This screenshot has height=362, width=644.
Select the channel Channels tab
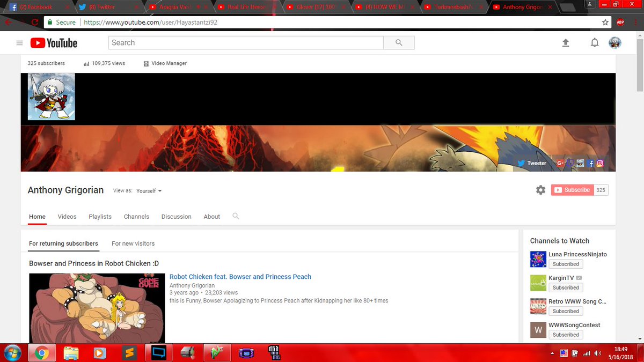pos(136,217)
